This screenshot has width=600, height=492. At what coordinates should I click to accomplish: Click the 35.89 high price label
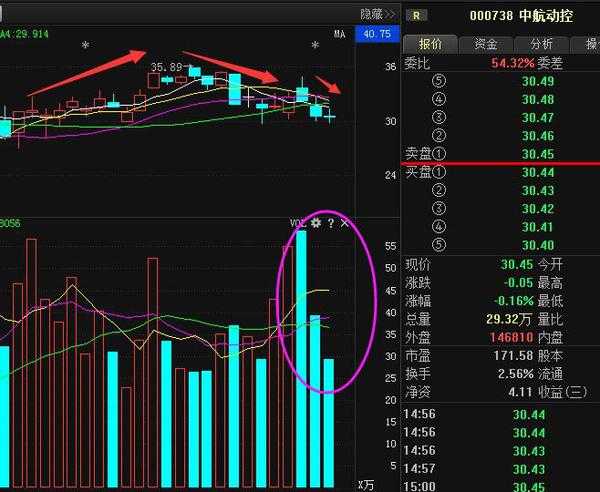[167, 68]
